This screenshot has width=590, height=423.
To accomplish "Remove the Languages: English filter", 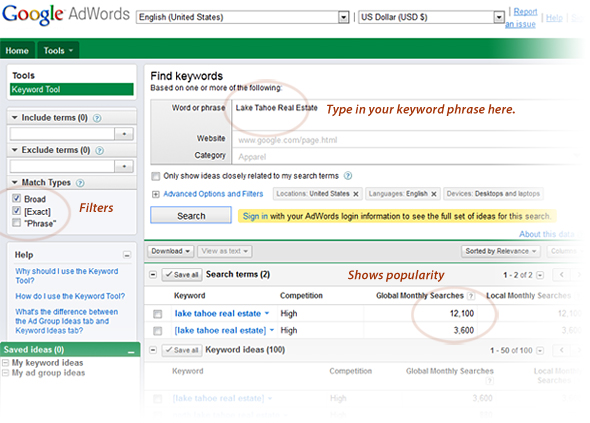I will coord(434,194).
